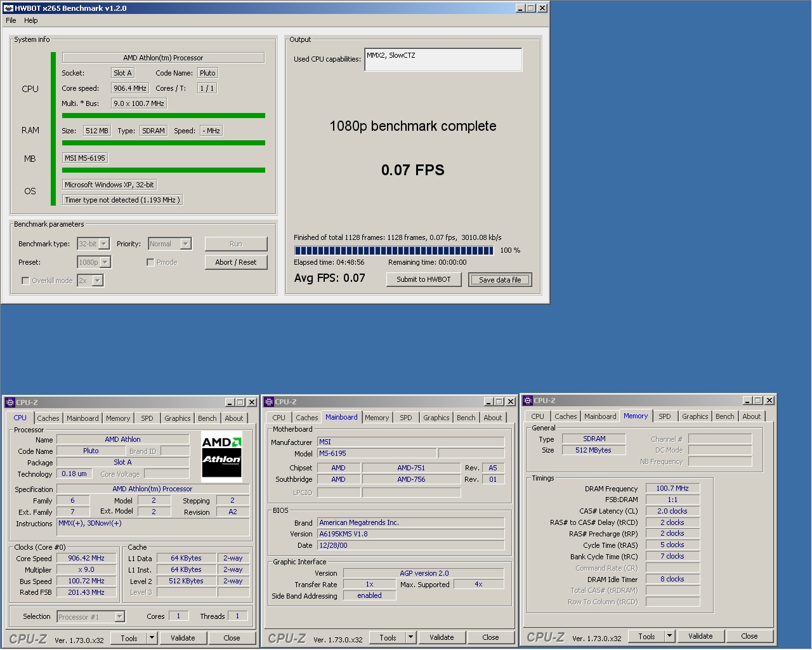This screenshot has width=812, height=650.
Task: Close the HWBOT x265 Benchmark window
Action: pyautogui.click(x=542, y=8)
